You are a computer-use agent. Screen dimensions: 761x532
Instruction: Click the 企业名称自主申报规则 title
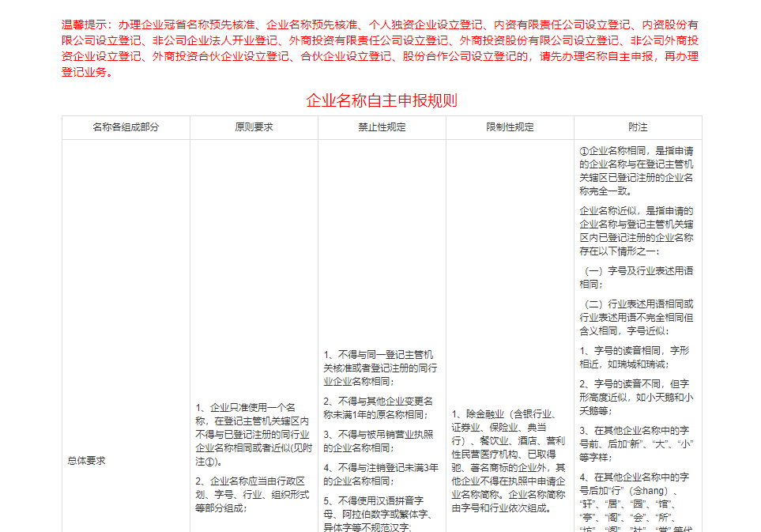coord(382,100)
